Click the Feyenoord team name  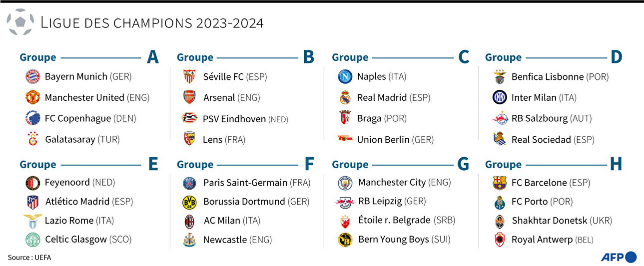click(67, 183)
